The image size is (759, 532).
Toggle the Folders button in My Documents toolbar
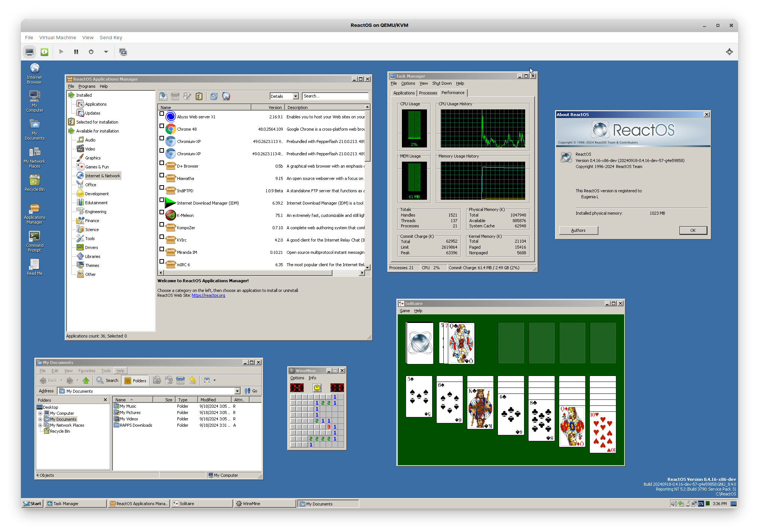point(135,380)
